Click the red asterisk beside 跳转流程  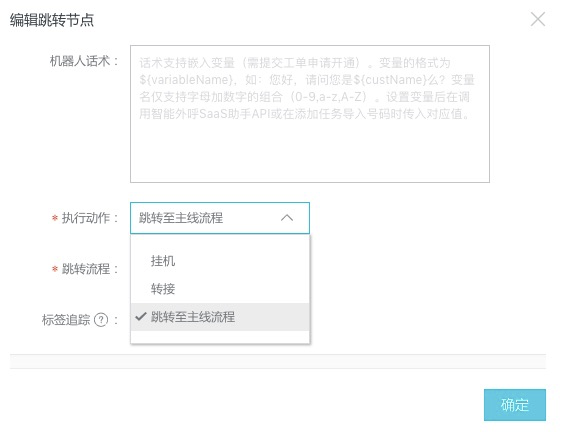coord(55,269)
